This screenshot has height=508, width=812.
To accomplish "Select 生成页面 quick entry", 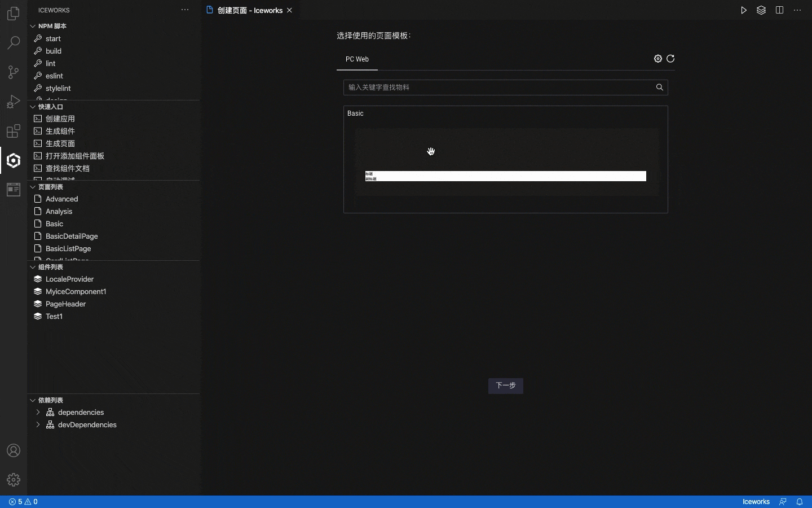I will [x=60, y=143].
